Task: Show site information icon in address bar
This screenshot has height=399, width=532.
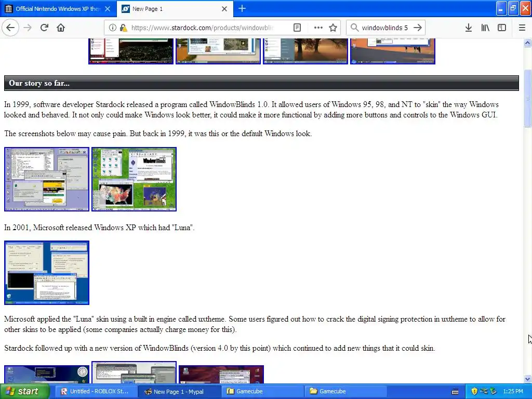Action: coord(112,28)
